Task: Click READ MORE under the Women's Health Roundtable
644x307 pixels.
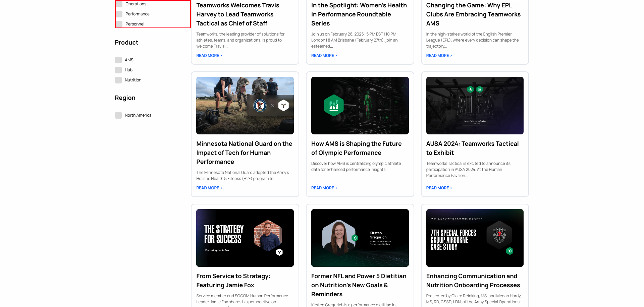Action: click(x=323, y=55)
